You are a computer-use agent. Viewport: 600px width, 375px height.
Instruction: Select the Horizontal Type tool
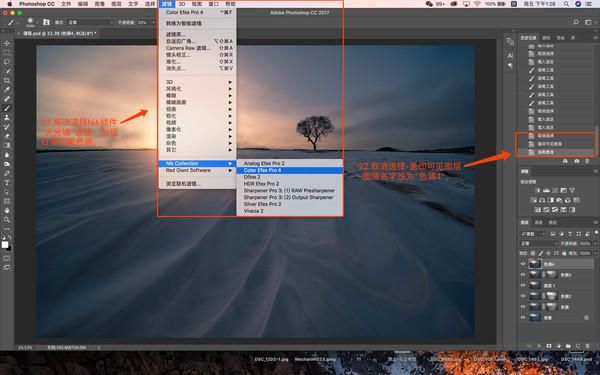coord(7,183)
